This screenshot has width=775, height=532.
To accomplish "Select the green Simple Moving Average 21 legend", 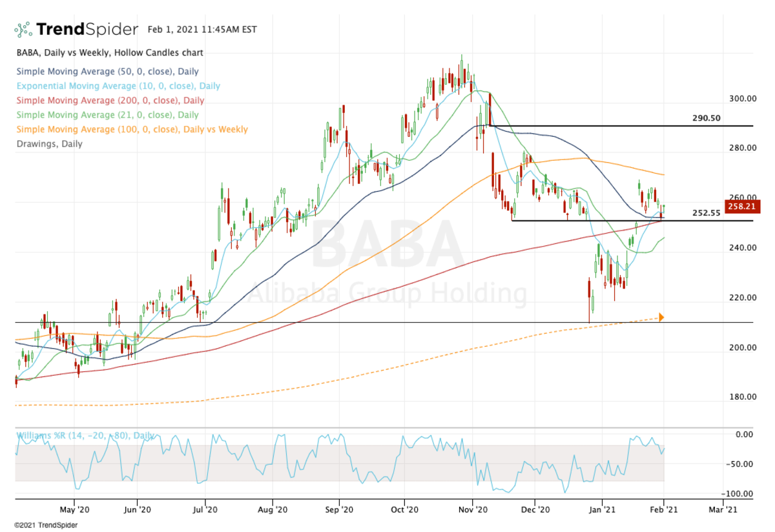I will [x=106, y=115].
